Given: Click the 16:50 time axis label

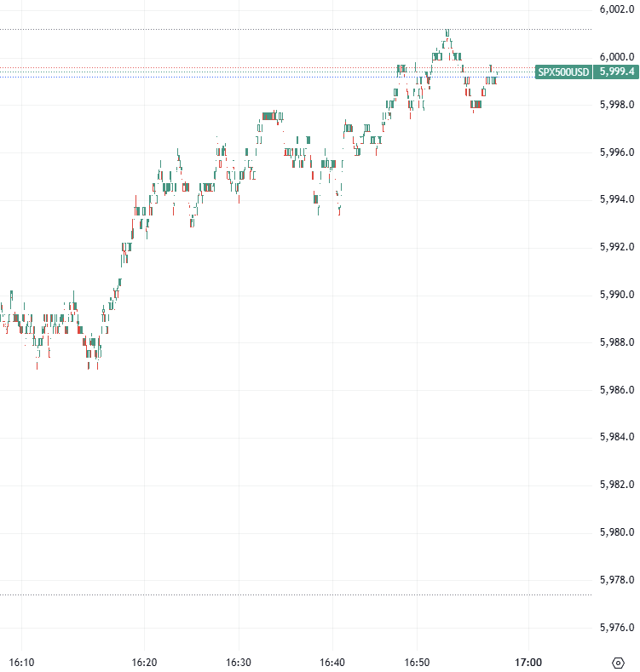Looking at the screenshot, I should pyautogui.click(x=417, y=662).
